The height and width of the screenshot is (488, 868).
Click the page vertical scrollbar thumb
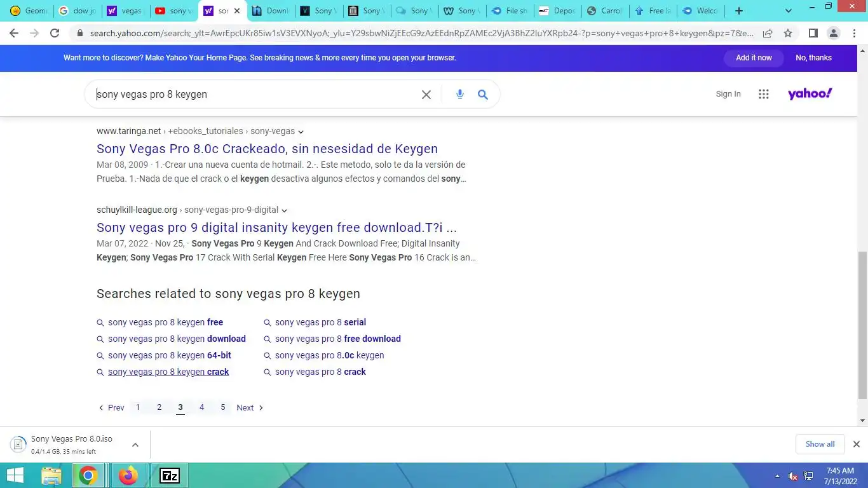862,325
